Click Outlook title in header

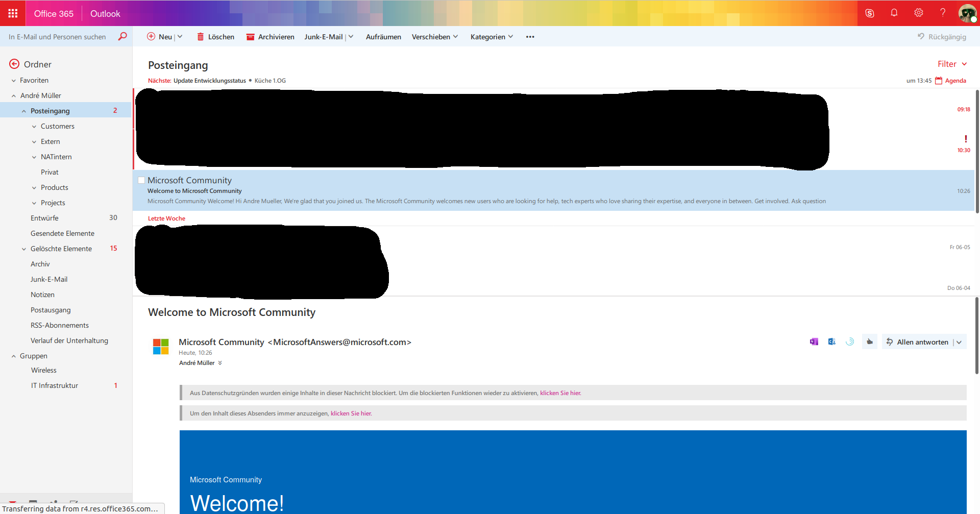pos(105,14)
